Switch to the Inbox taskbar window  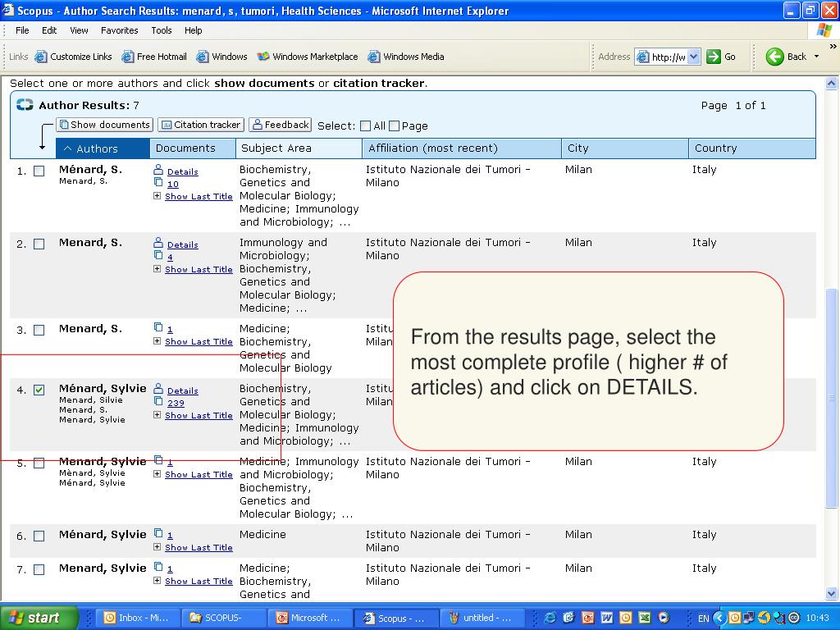pos(137,618)
